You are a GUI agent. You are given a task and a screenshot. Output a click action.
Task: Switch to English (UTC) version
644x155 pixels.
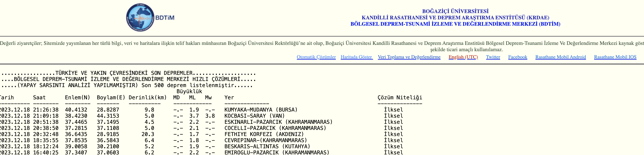(463, 57)
